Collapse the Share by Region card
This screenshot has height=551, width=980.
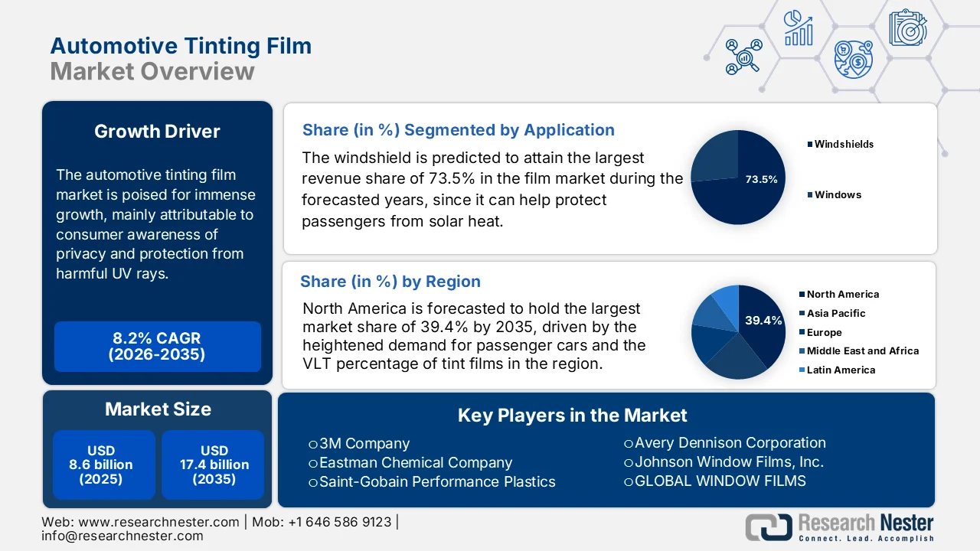pos(390,282)
